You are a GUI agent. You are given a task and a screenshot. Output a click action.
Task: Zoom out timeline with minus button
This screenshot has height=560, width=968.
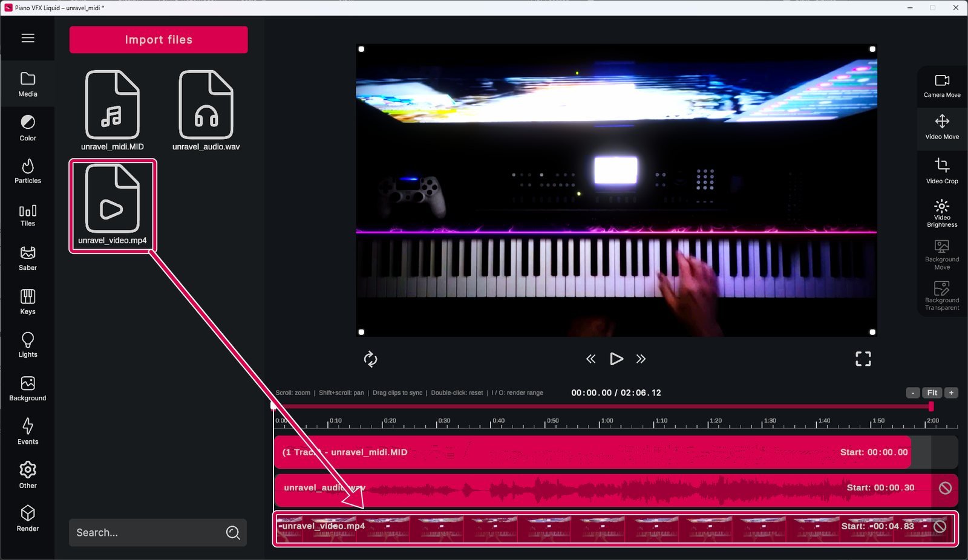(x=913, y=392)
